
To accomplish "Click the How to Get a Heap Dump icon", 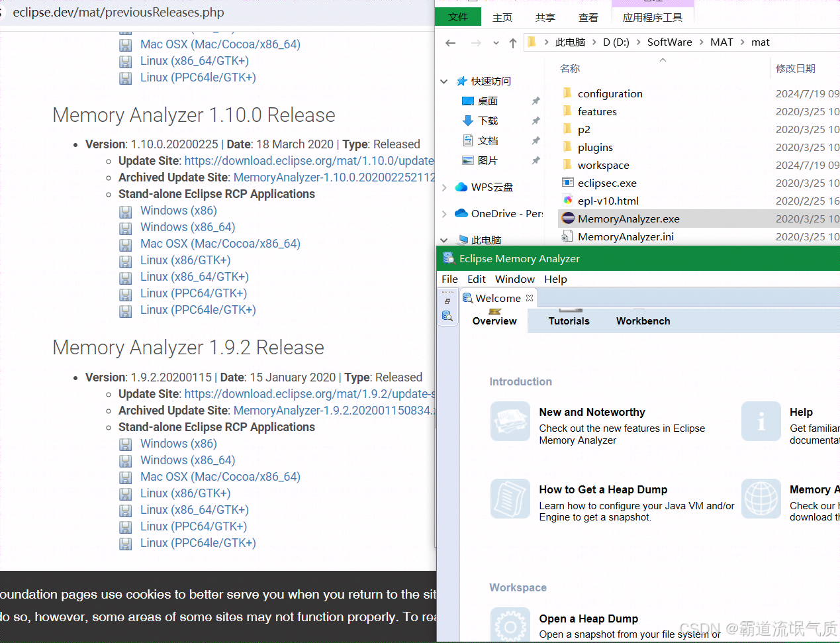I will (510, 499).
